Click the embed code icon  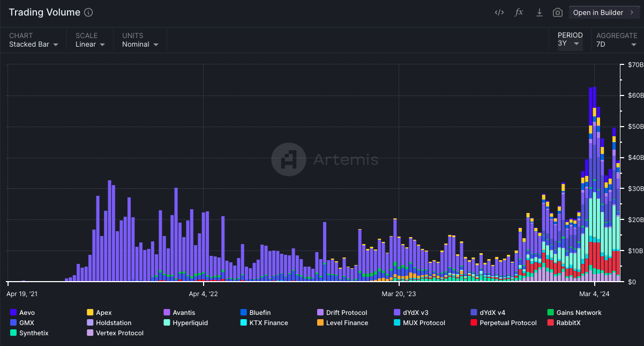pyautogui.click(x=499, y=12)
